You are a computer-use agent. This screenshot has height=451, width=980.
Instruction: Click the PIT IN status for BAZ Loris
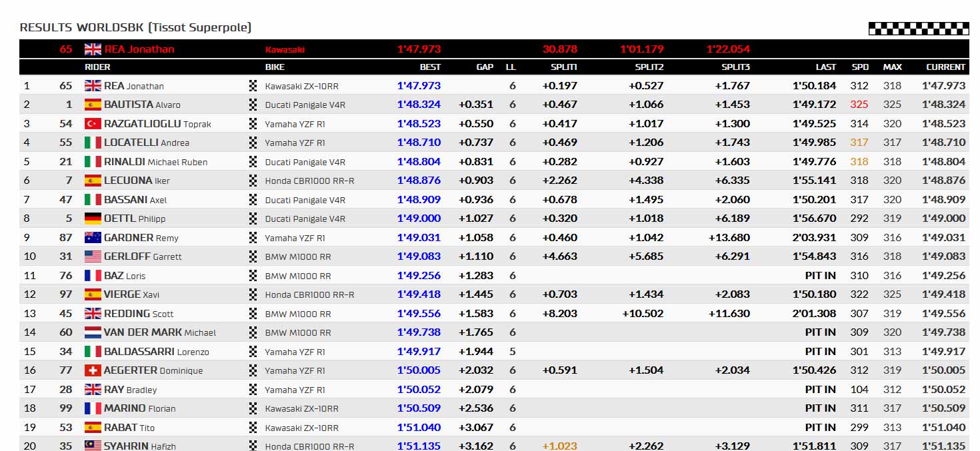820,276
